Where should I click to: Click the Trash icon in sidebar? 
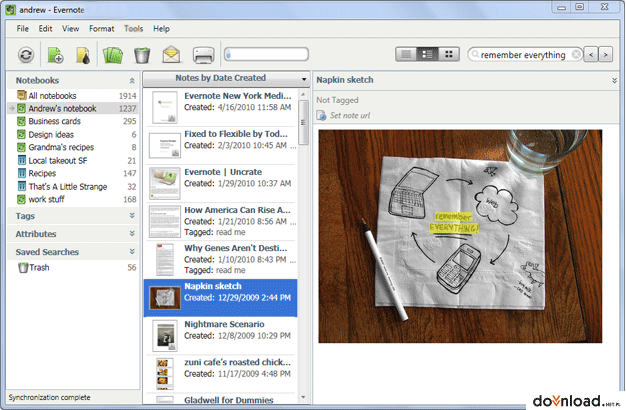[23, 267]
